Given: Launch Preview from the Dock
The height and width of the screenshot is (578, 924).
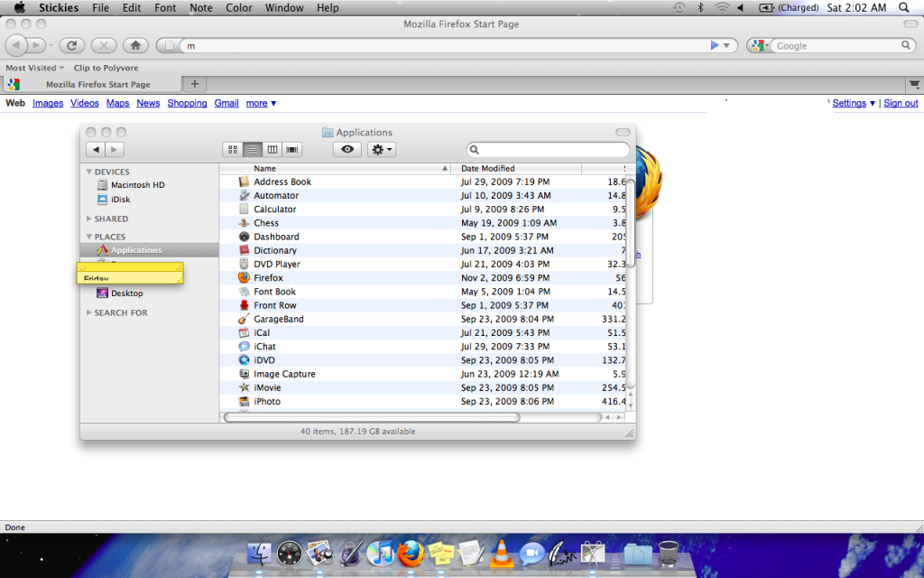Looking at the screenshot, I should 320,555.
